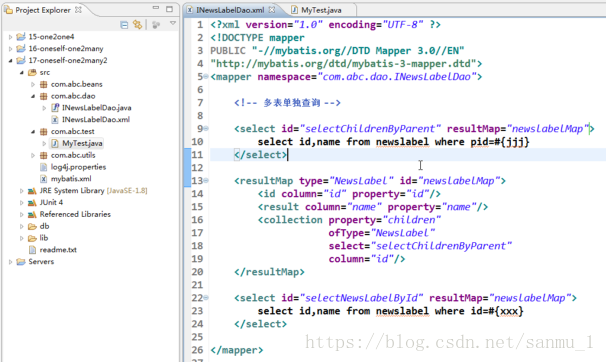Click the db folder icon

click(x=32, y=226)
